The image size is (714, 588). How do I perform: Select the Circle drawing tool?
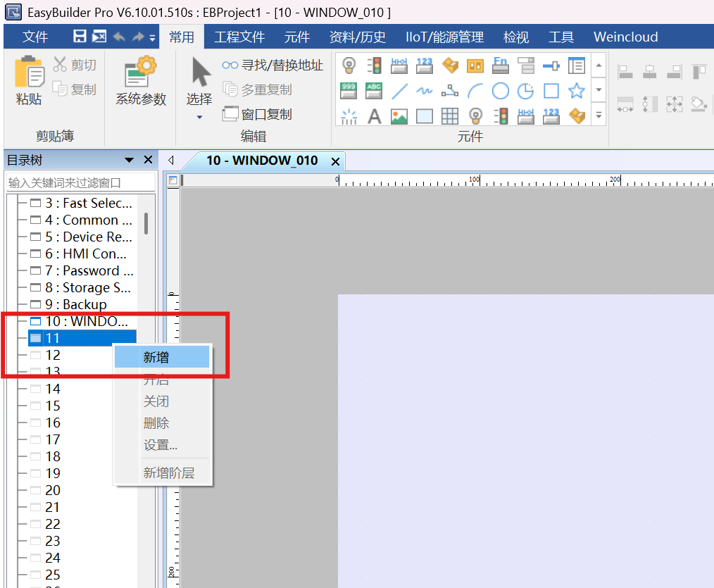500,91
